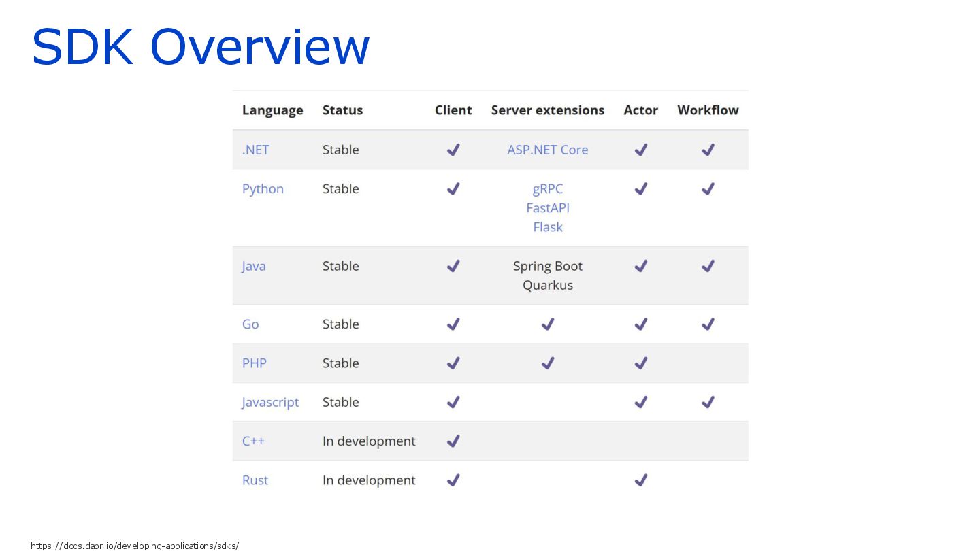
Task: Click the Actor checkmark in Java row
Action: tap(640, 266)
